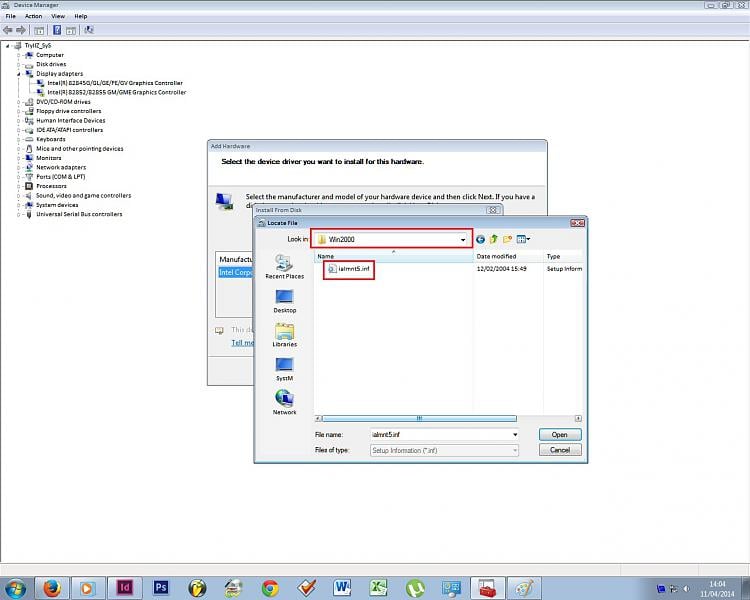Create New Folder icon in Locate File
The width and height of the screenshot is (750, 600).
[507, 239]
